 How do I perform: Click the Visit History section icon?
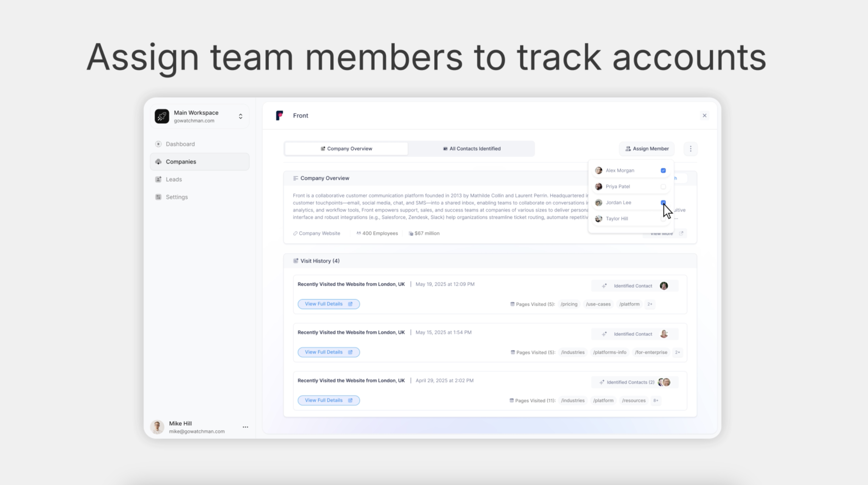tap(295, 261)
